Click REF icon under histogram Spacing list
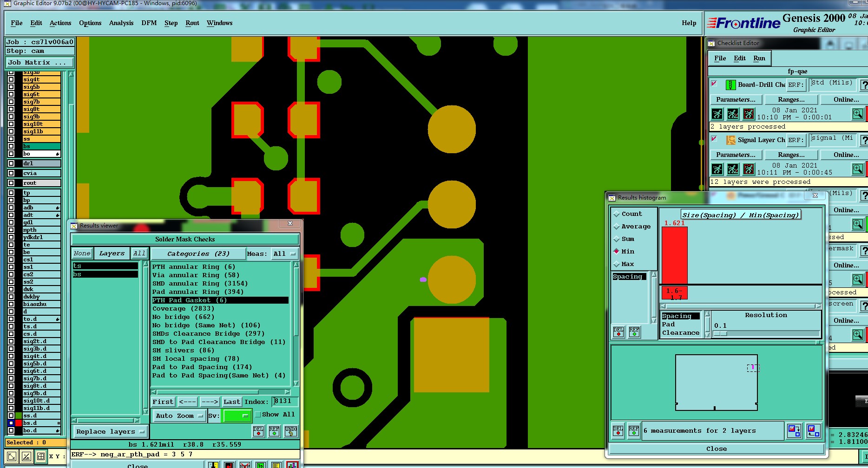The width and height of the screenshot is (868, 468). coord(634,331)
